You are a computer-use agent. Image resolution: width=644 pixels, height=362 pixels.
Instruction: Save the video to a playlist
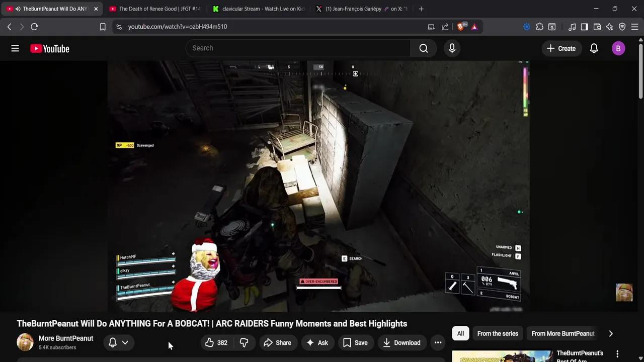pos(355,343)
